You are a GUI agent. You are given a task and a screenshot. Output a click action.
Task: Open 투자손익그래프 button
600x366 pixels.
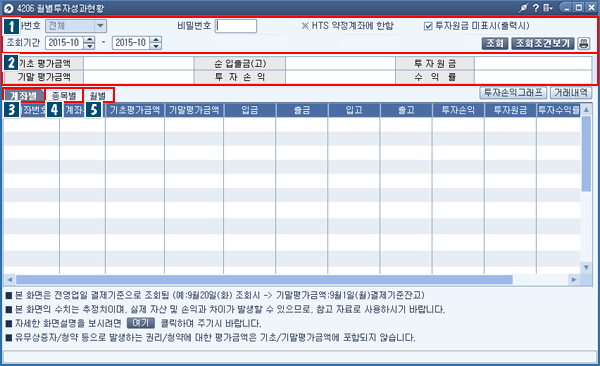[513, 93]
